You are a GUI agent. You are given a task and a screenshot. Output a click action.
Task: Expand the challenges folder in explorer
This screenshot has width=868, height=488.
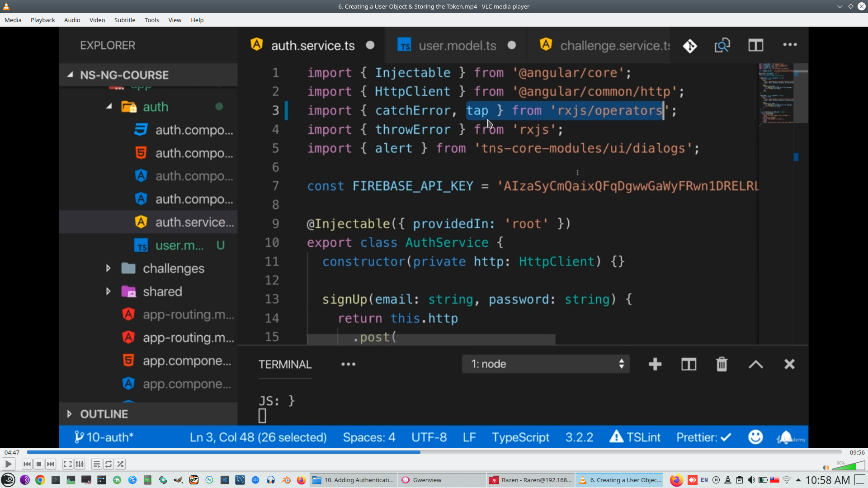click(x=108, y=268)
